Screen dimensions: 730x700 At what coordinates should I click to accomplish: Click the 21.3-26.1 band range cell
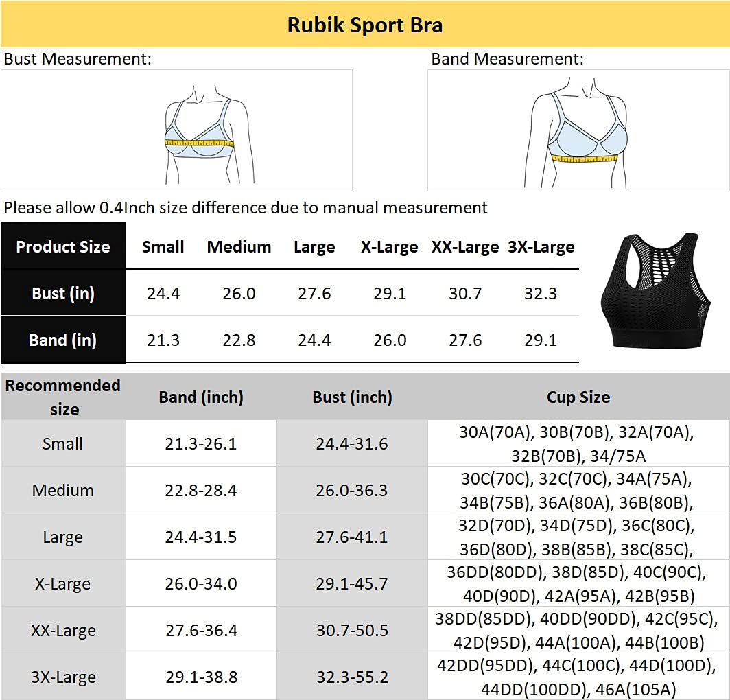[201, 444]
